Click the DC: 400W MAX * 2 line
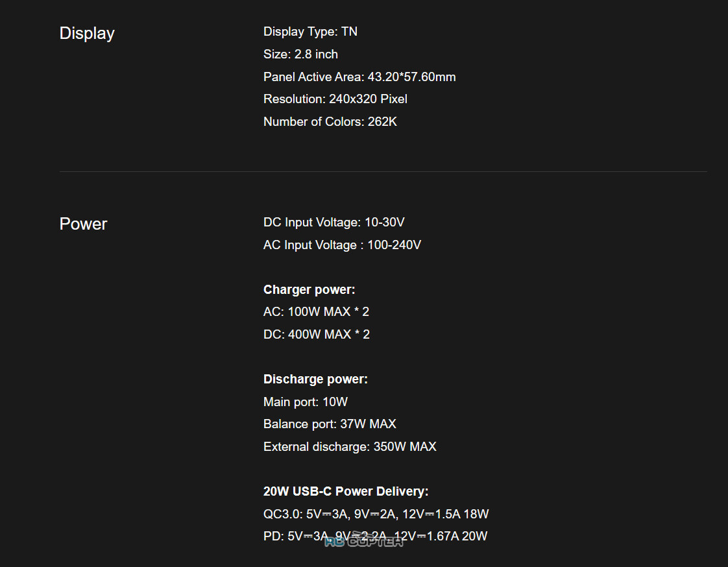The image size is (728, 567). (317, 334)
